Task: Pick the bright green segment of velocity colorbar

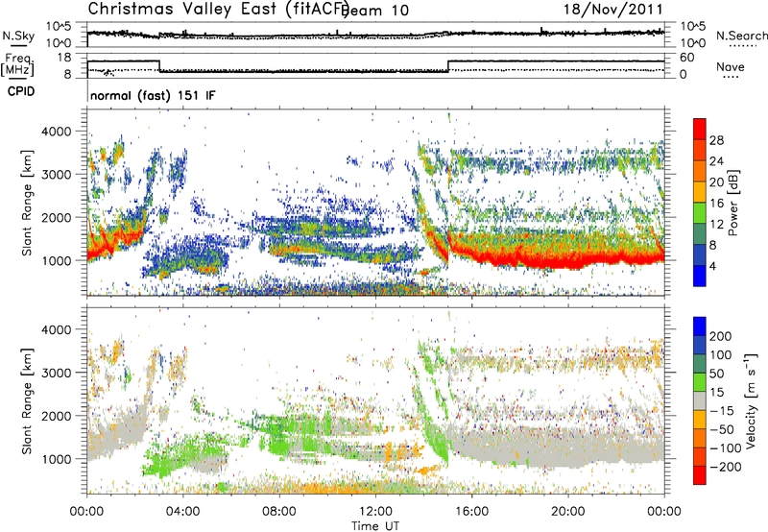Action: (x=700, y=382)
